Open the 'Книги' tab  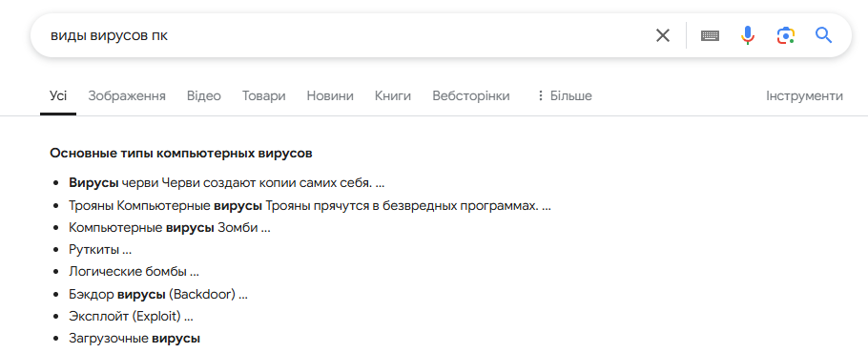[392, 96]
